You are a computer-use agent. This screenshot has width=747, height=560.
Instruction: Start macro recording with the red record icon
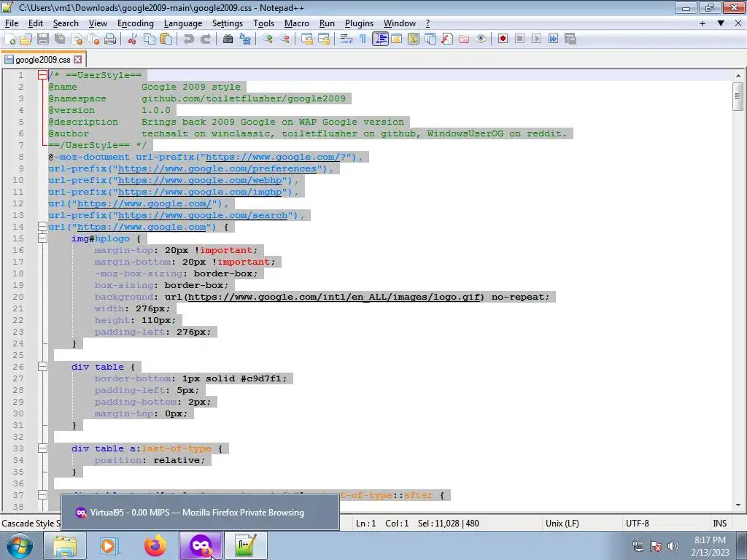tap(503, 39)
